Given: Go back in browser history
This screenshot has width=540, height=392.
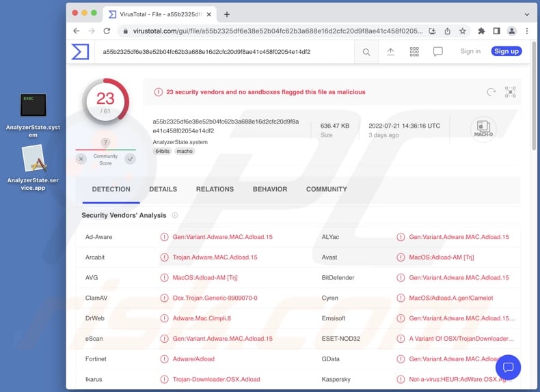Looking at the screenshot, I should [77, 31].
